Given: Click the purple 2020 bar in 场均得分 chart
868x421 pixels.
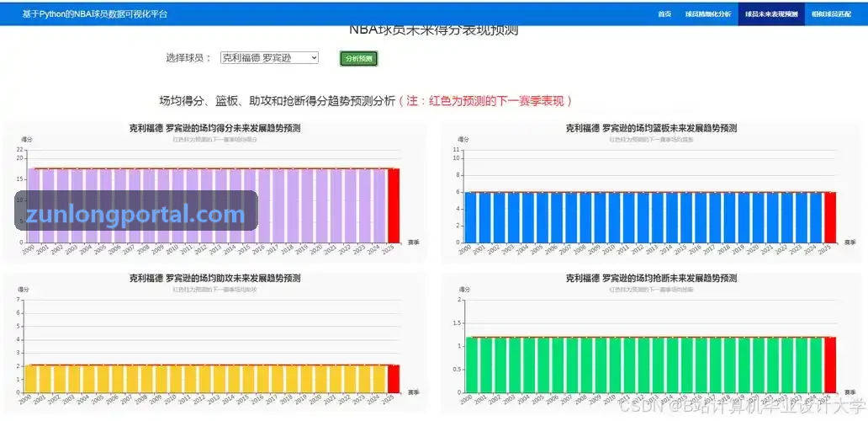Looking at the screenshot, I should point(321,205).
